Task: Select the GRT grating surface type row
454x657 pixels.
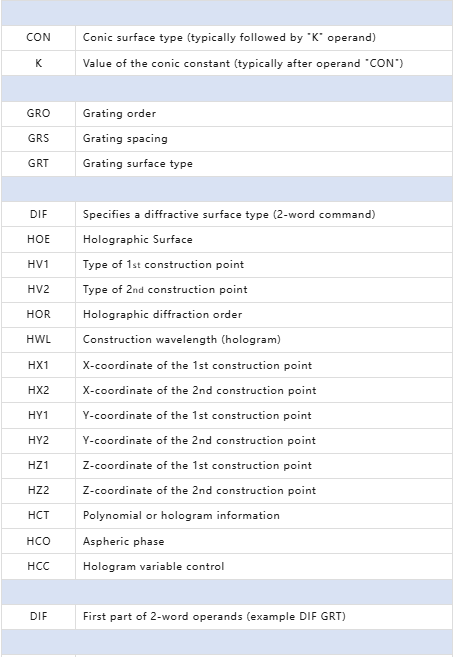Action: 227,163
